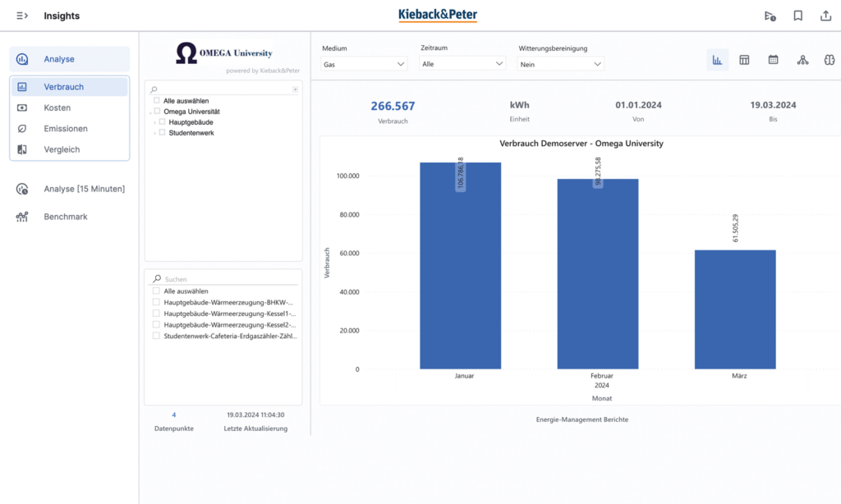841x504 pixels.
Task: Open the calendar view icon
Action: coord(773,60)
